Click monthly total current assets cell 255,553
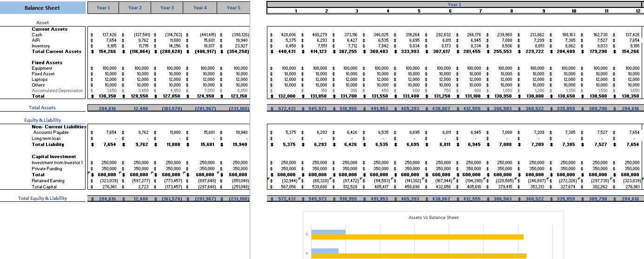The image size is (644, 259). (x=504, y=52)
